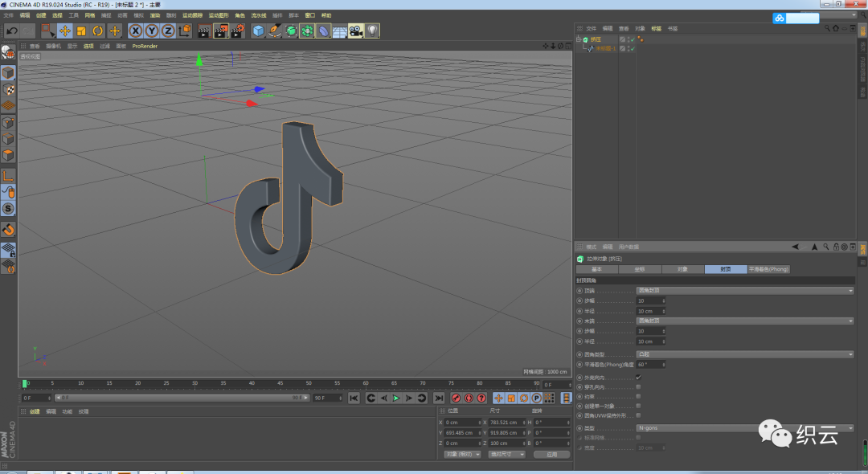This screenshot has height=474, width=868.
Task: Click the Enable Axis L-shaped icon
Action: pyautogui.click(x=8, y=176)
